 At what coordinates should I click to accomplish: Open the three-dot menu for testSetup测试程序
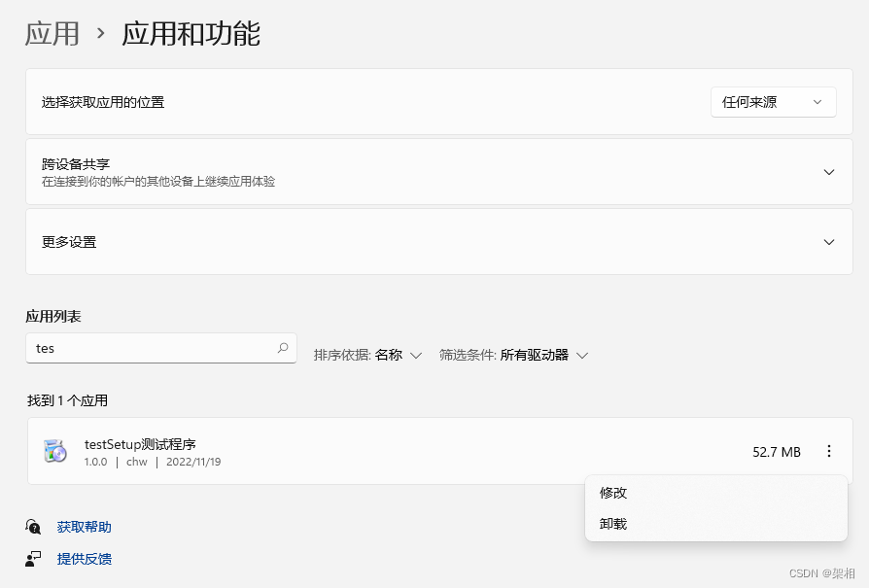click(828, 451)
